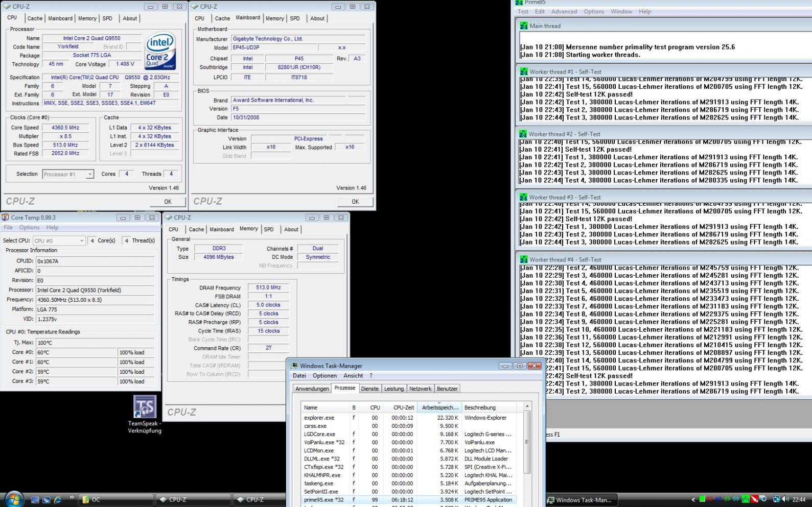
Task: Open the OC folder taskbar button
Action: coord(116,500)
